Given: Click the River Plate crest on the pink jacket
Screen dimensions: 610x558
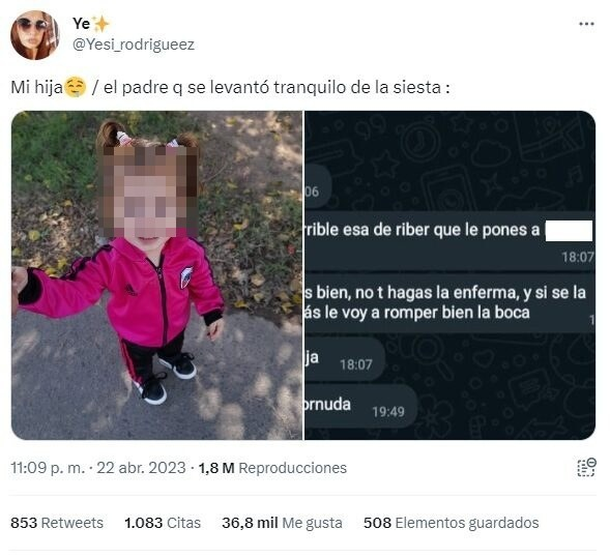Looking at the screenshot, I should click(x=186, y=277).
